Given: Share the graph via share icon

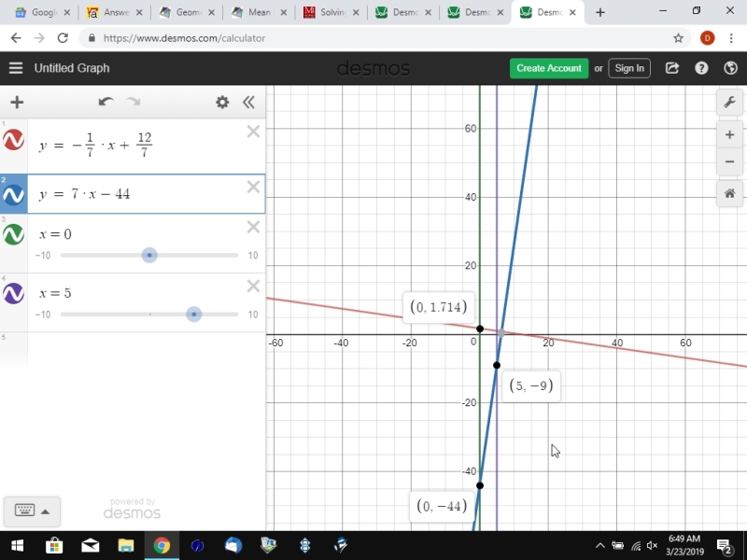Looking at the screenshot, I should (x=672, y=68).
